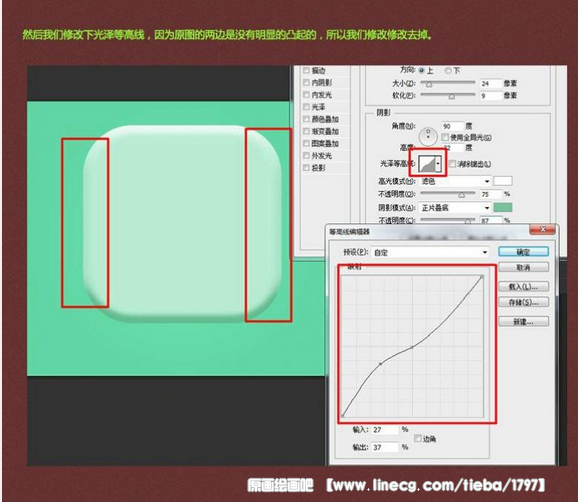
Task: Expand the gloss contour picker arrow
Action: point(438,163)
